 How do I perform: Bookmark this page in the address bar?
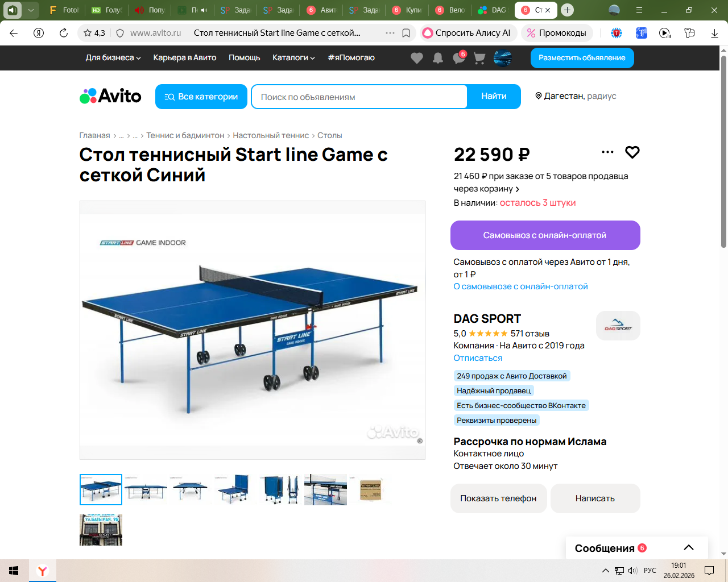[406, 33]
